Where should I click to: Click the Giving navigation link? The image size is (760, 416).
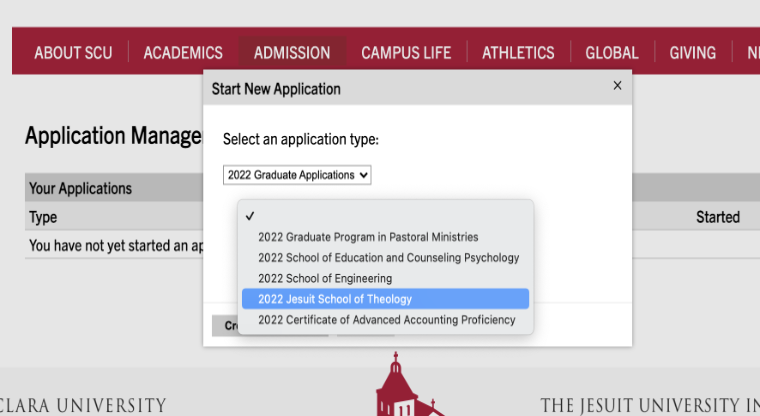tap(693, 53)
